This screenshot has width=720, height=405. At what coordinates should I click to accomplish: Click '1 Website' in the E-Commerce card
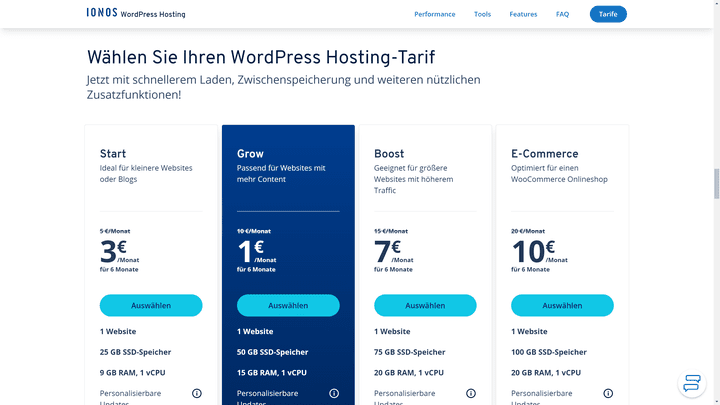529,332
